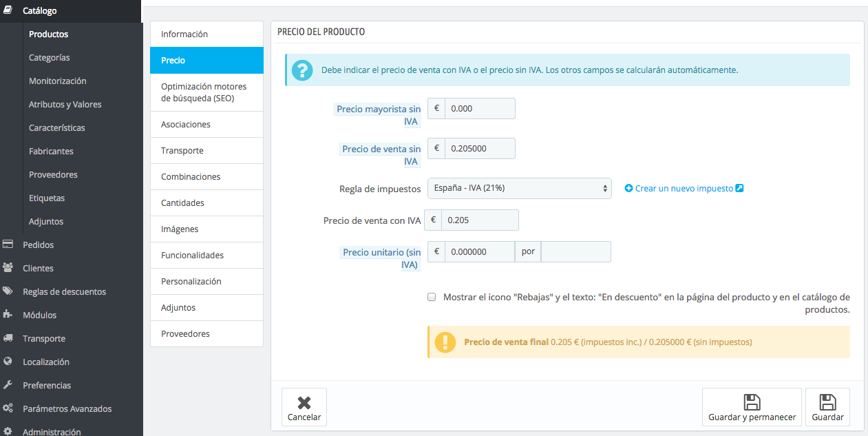This screenshot has width=868, height=436.
Task: Focus the Precio de venta sin IVA field
Action: click(x=480, y=148)
